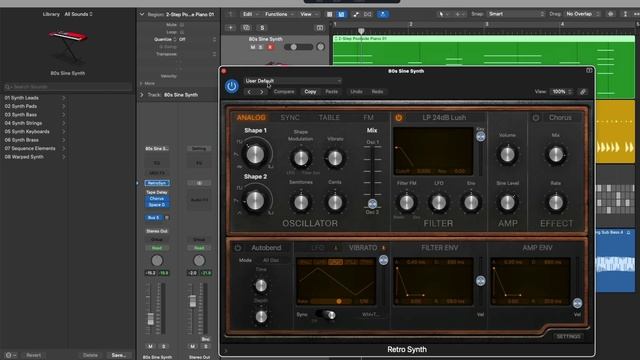Click the Paste button in plugin header
Viewport: 640px width, 360px height.
tap(331, 92)
